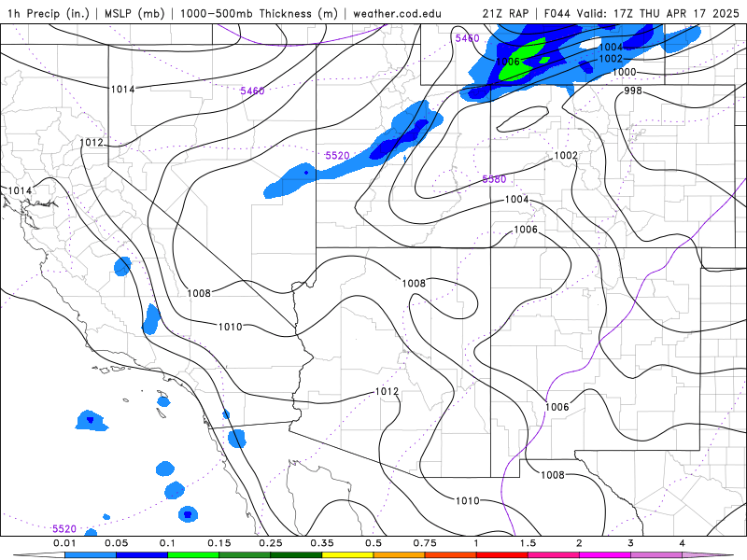Click the small closed isobar oval south of the green precipitation
Image resolution: width=747 pixels, height=560 pixels.
(x=522, y=119)
